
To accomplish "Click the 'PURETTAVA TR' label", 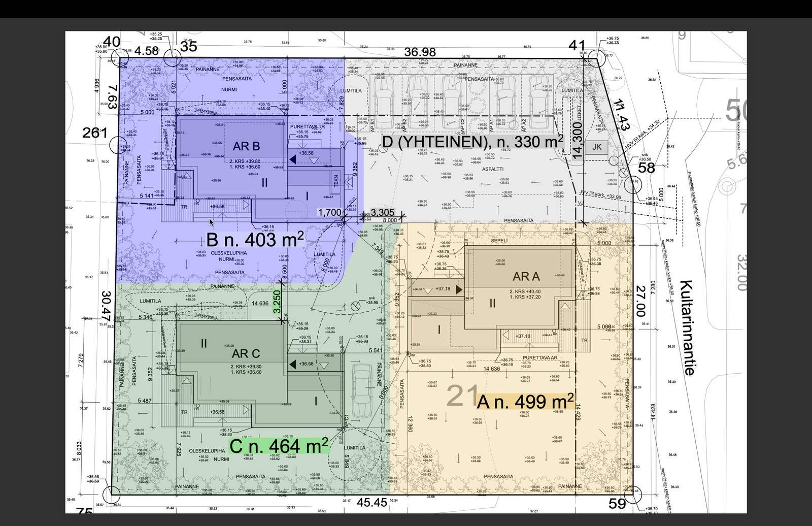I will [x=308, y=126].
